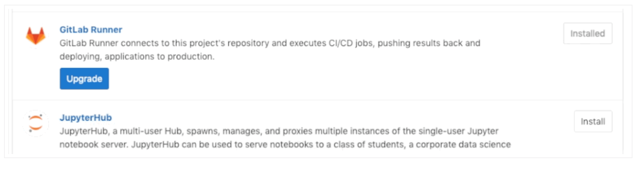Click the Install button beside JupyterHub
Viewport: 644px width, 171px height.
pyautogui.click(x=593, y=121)
